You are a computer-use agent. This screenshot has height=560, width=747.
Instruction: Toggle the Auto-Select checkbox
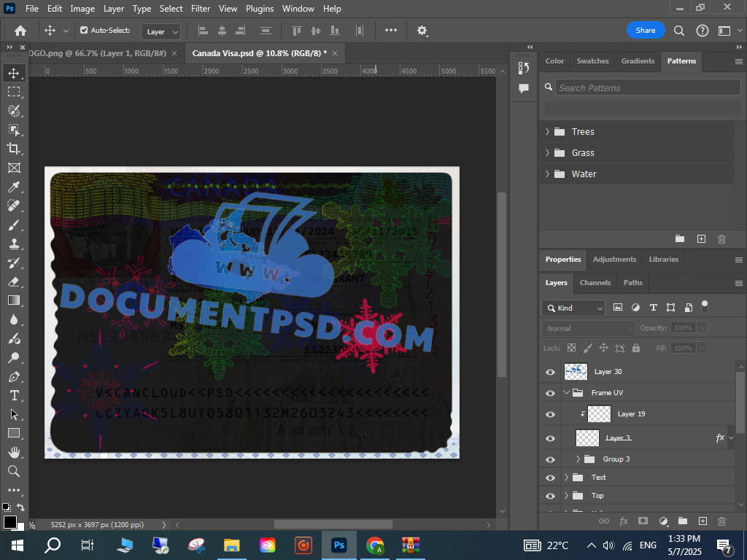click(x=84, y=31)
